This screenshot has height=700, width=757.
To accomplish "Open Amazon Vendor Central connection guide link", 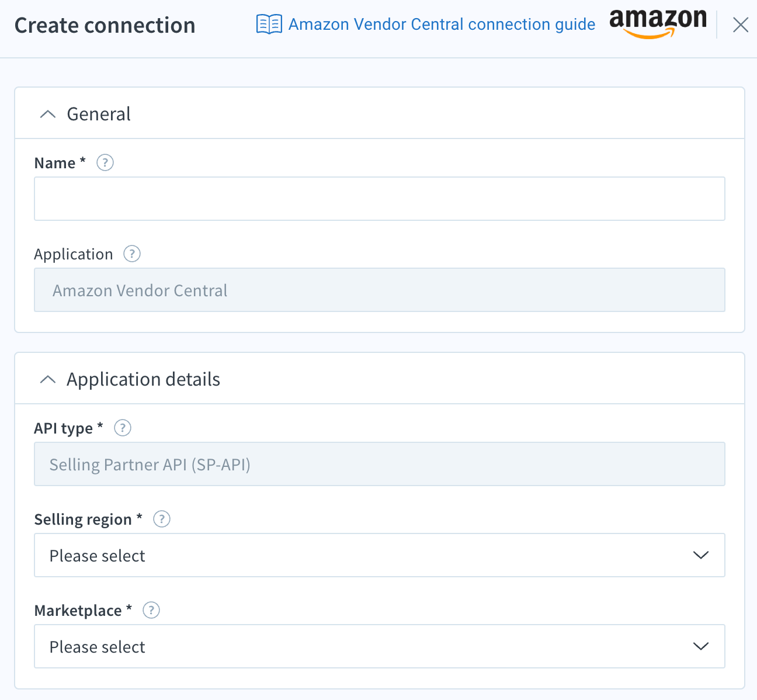I will (x=442, y=25).
